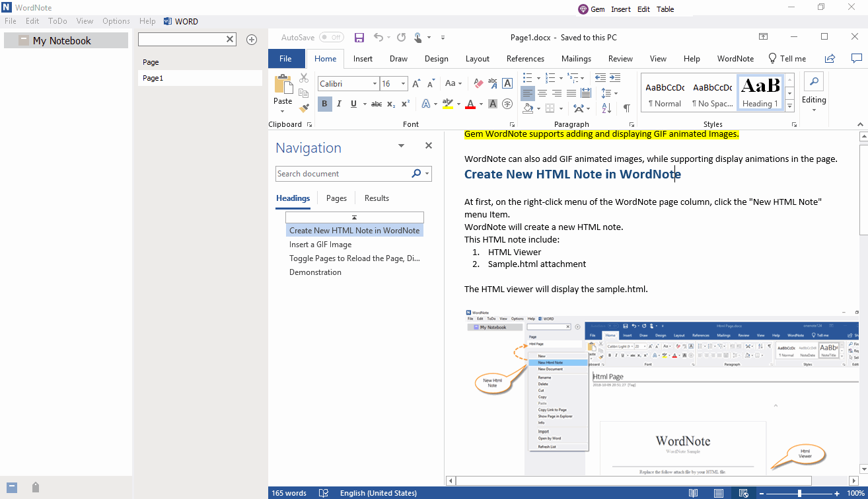Click the Share icon in the ribbon
Image resolution: width=868 pixels, height=499 pixels.
point(830,59)
